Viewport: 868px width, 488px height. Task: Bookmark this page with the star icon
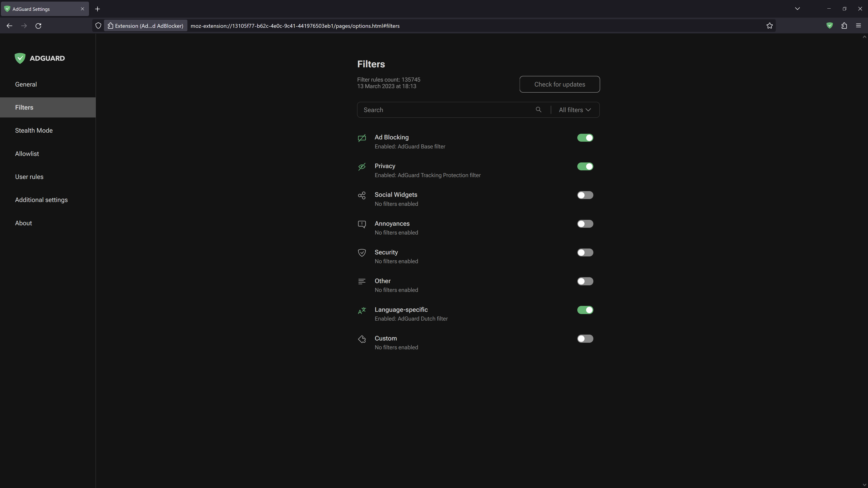point(769,26)
